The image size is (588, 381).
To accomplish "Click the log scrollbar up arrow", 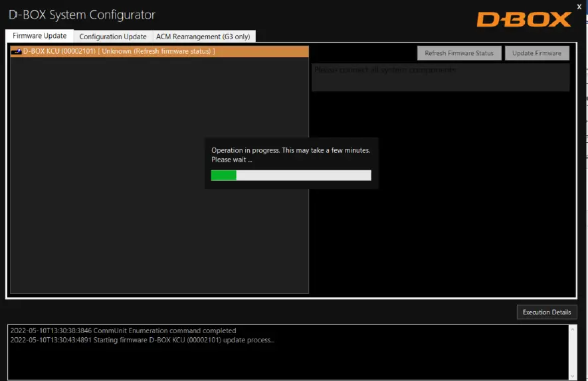I will (572, 330).
